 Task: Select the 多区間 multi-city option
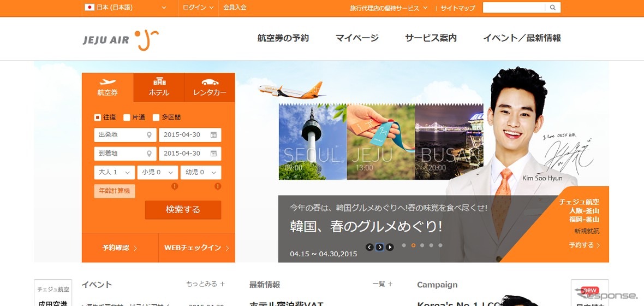click(156, 117)
